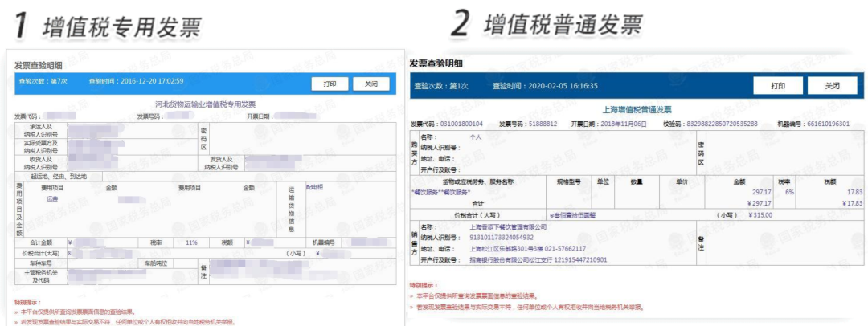The width and height of the screenshot is (868, 326).
Task: Click the 上海增值税普通发票 title text
Action: 636,109
